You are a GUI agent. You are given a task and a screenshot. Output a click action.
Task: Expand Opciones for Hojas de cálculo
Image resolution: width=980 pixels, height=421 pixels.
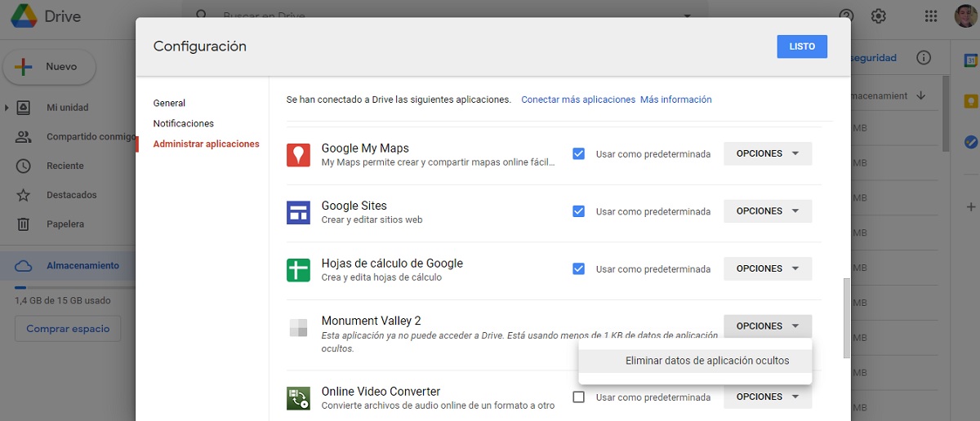coord(767,268)
